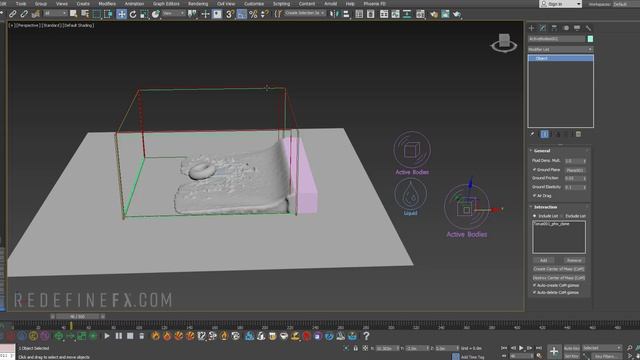Click the Remove button in Interaction
The height and width of the screenshot is (360, 640).
point(574,260)
